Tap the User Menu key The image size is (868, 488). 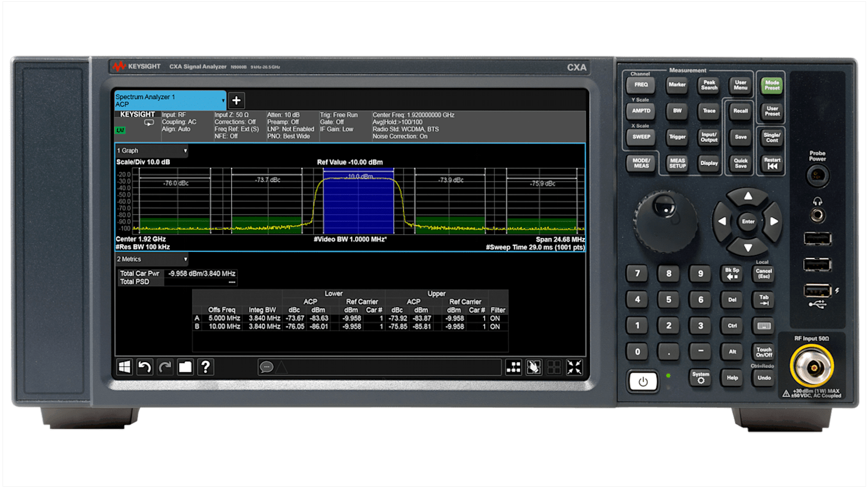740,85
